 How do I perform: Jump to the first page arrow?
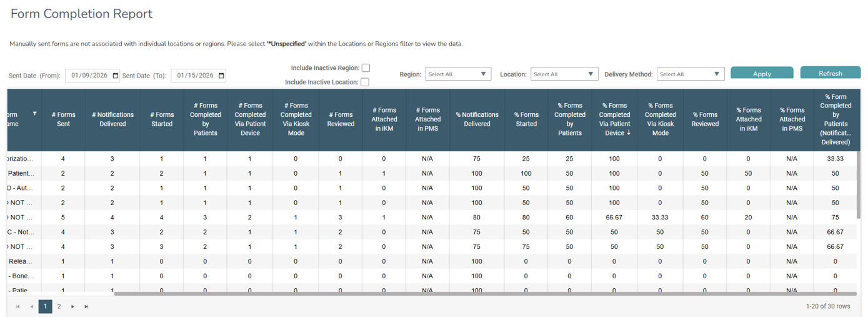[x=17, y=306]
